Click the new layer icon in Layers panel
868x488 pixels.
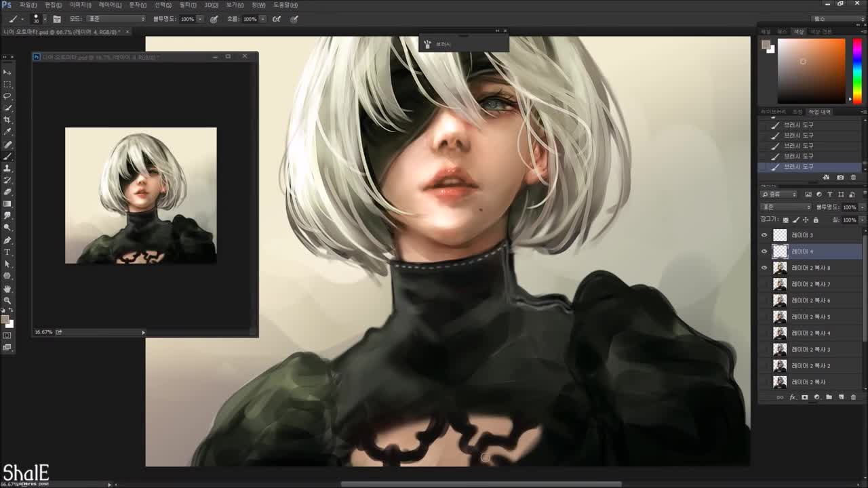[x=842, y=398]
